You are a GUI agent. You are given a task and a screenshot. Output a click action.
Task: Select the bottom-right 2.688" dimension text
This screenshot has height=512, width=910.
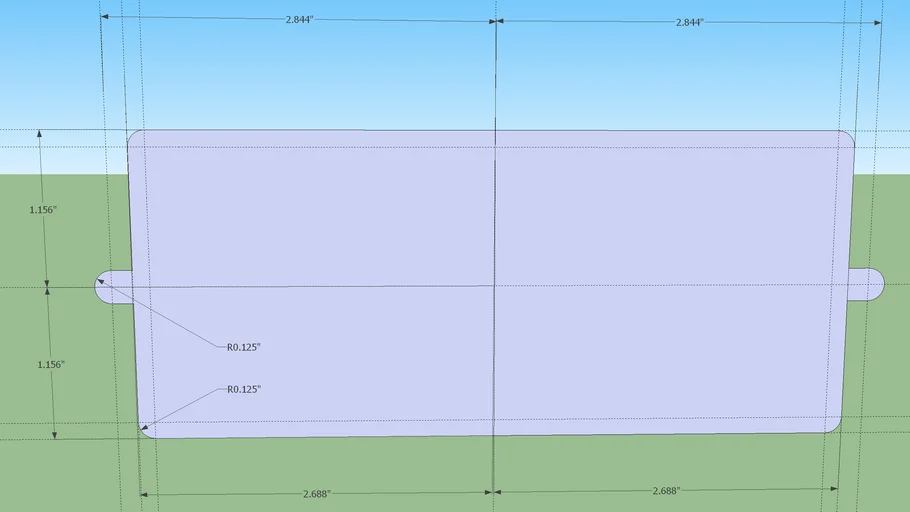click(665, 491)
